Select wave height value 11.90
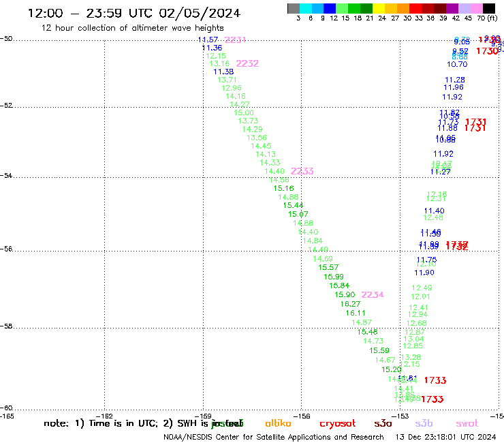504x443 pixels. [424, 273]
